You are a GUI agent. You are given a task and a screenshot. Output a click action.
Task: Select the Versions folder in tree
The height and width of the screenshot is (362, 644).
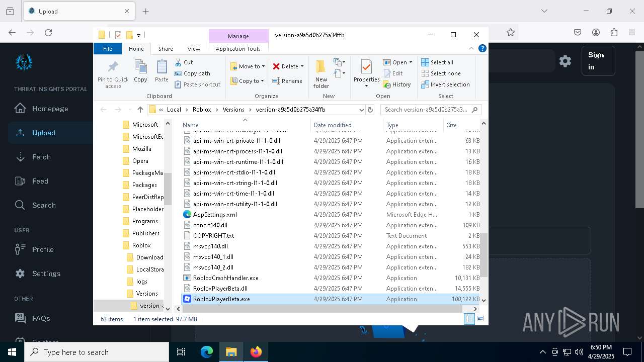pos(147,294)
